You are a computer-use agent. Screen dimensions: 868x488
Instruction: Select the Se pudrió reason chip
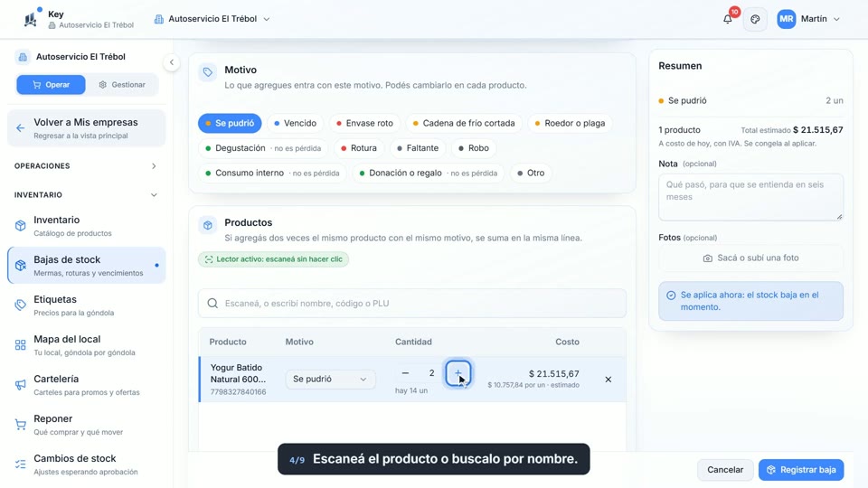230,123
